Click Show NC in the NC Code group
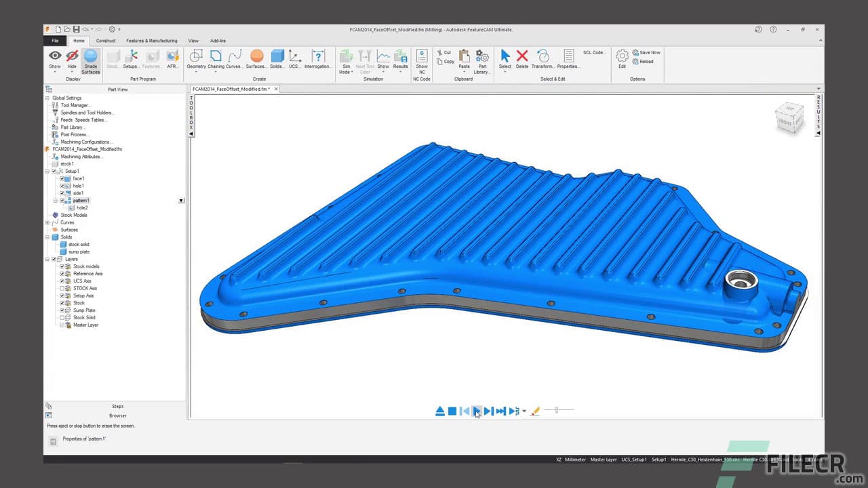The height and width of the screenshot is (488, 868). tap(422, 60)
